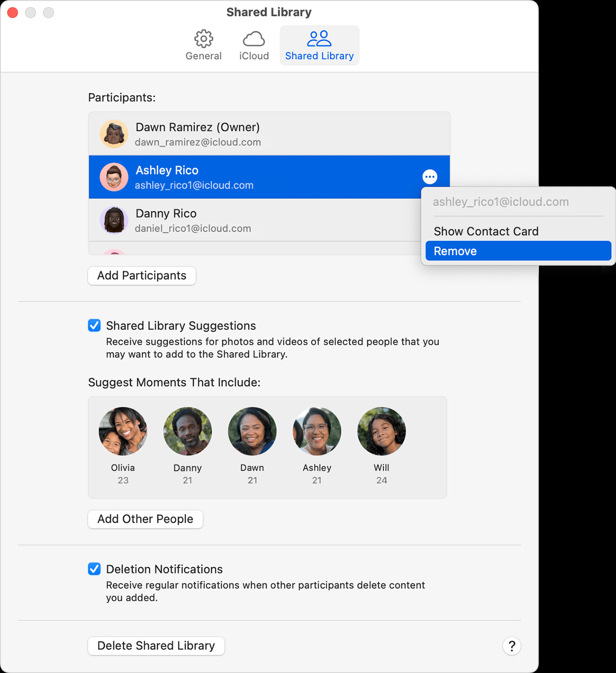
Task: Click Ashley Rico's name in participant list
Action: [x=167, y=170]
